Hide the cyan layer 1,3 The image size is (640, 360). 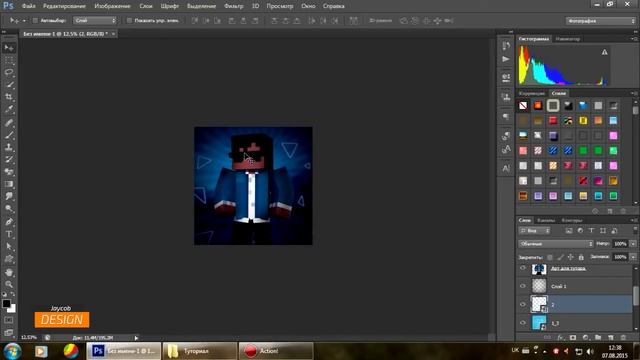(x=523, y=323)
